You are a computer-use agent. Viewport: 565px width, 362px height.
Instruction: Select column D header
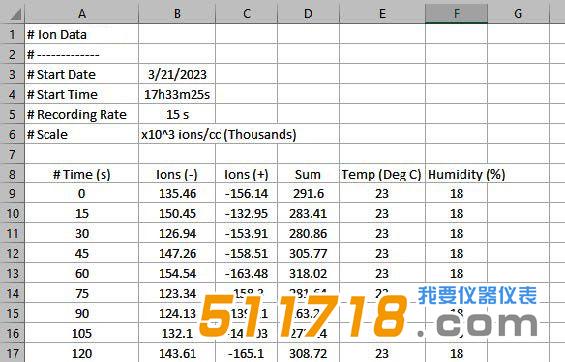pos(308,14)
